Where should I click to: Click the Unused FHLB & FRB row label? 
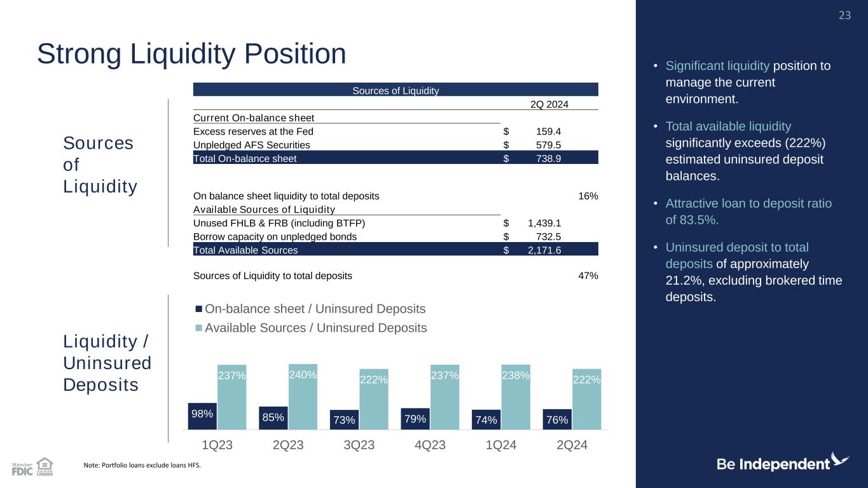(x=279, y=223)
